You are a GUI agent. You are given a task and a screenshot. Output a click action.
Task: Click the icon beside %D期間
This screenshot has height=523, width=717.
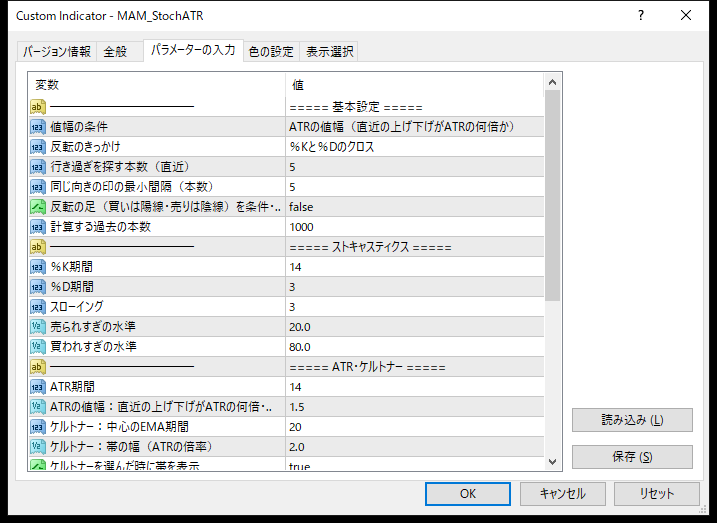(x=38, y=287)
